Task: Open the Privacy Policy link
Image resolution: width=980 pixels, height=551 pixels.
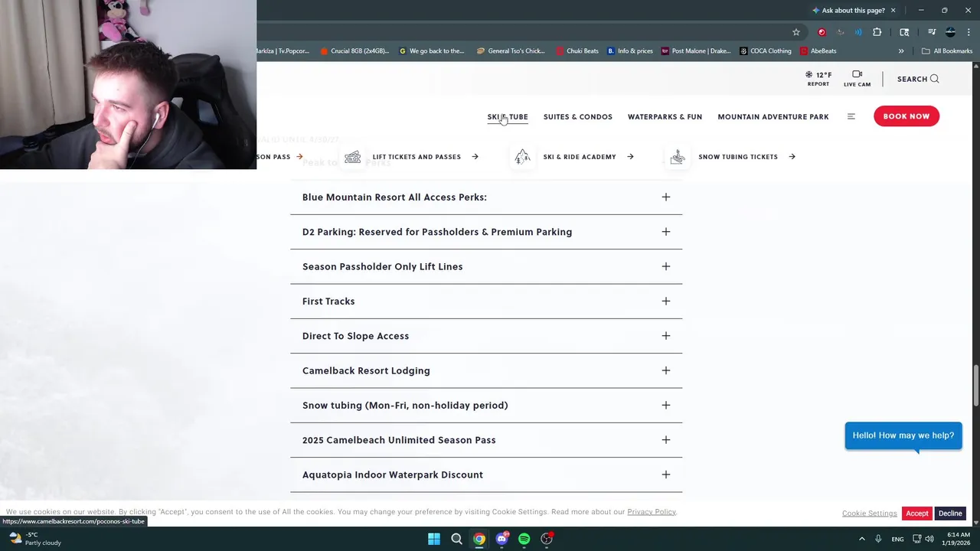Action: coord(652,512)
